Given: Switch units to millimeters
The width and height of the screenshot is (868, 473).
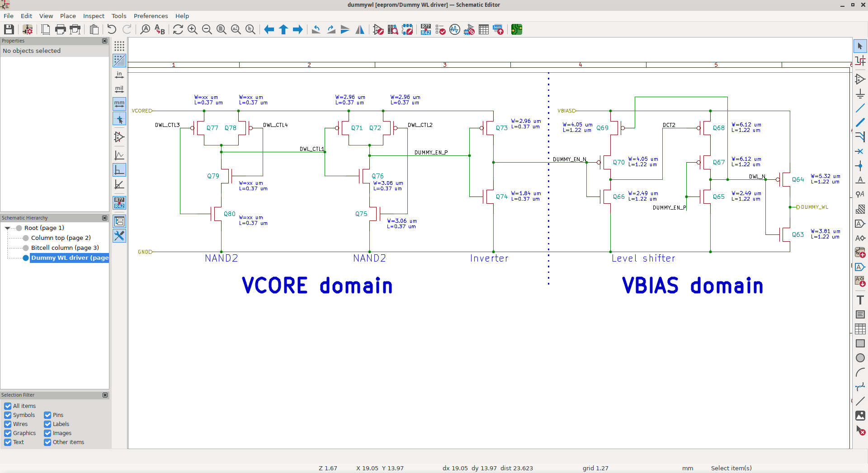Looking at the screenshot, I should tap(119, 104).
